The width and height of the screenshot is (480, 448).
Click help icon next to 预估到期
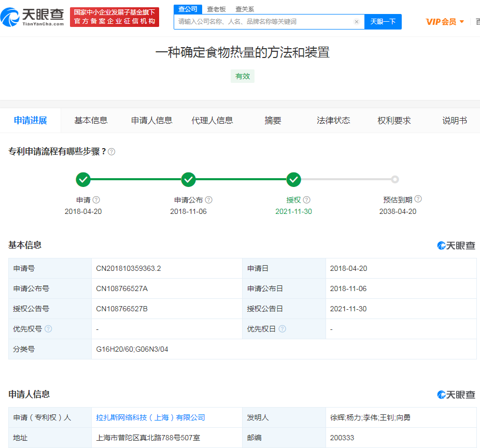click(418, 199)
